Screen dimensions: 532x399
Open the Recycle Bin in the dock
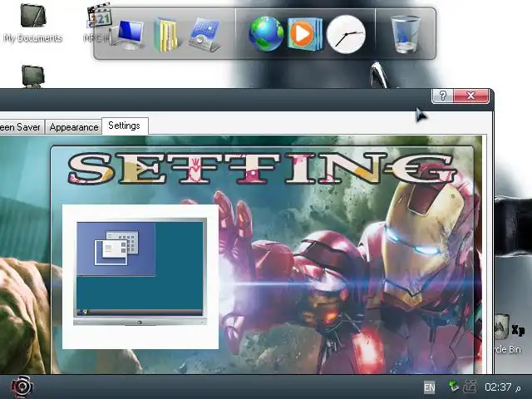coord(406,34)
